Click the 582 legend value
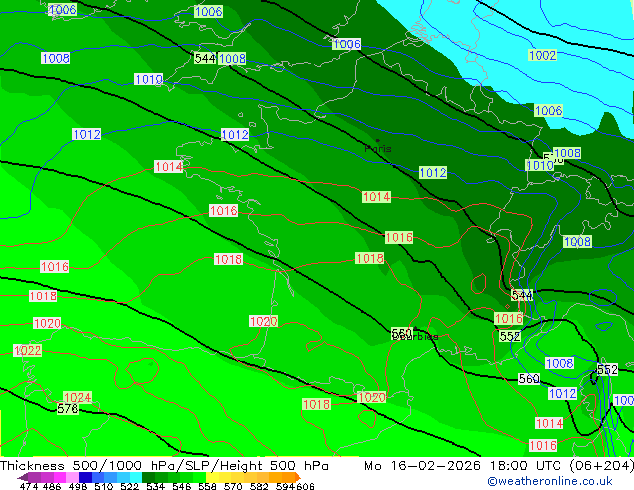634x490 pixels. click(259, 486)
